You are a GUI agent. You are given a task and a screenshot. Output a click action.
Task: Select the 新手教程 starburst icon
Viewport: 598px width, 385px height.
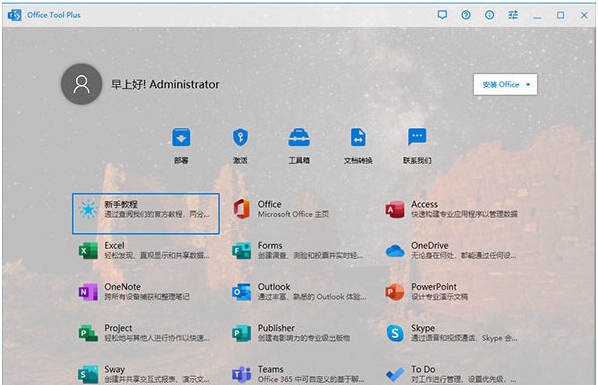coord(88,209)
